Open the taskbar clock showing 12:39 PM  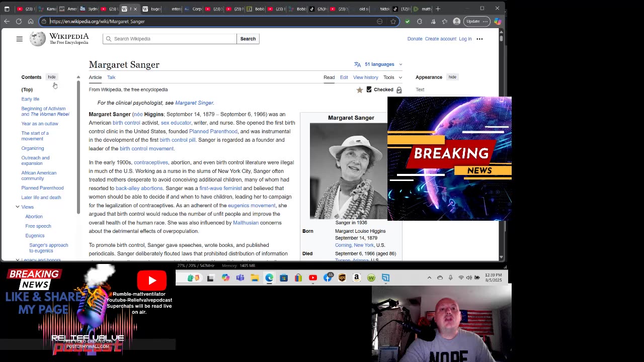[494, 278]
